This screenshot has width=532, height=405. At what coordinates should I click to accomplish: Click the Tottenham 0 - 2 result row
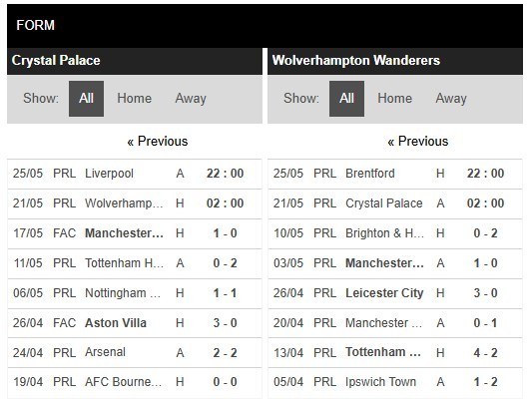135,263
